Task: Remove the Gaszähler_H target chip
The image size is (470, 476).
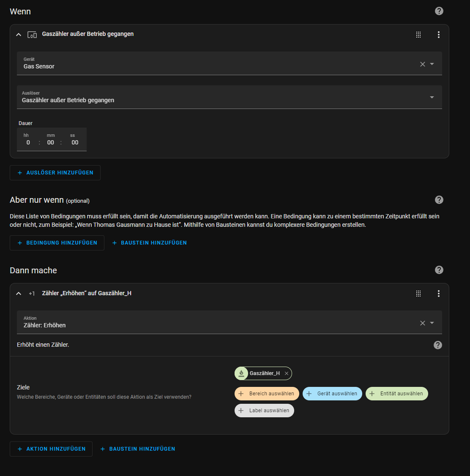Action: [287, 373]
